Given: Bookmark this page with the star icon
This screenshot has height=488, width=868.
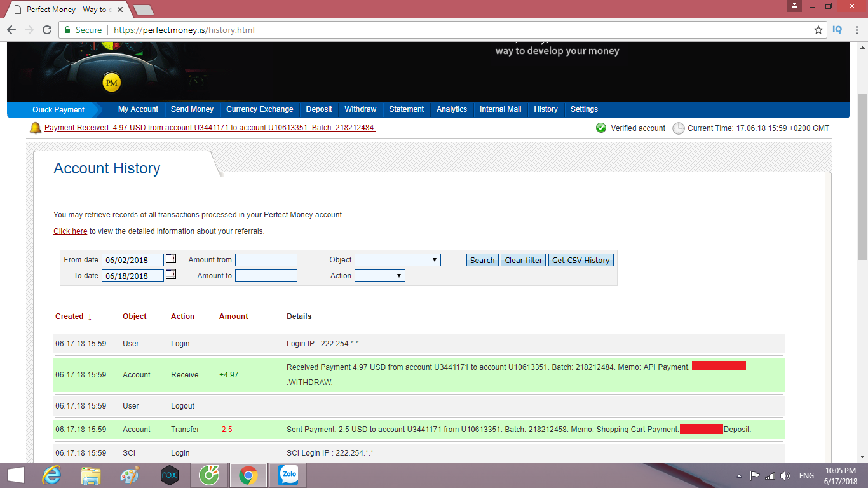Looking at the screenshot, I should (818, 30).
